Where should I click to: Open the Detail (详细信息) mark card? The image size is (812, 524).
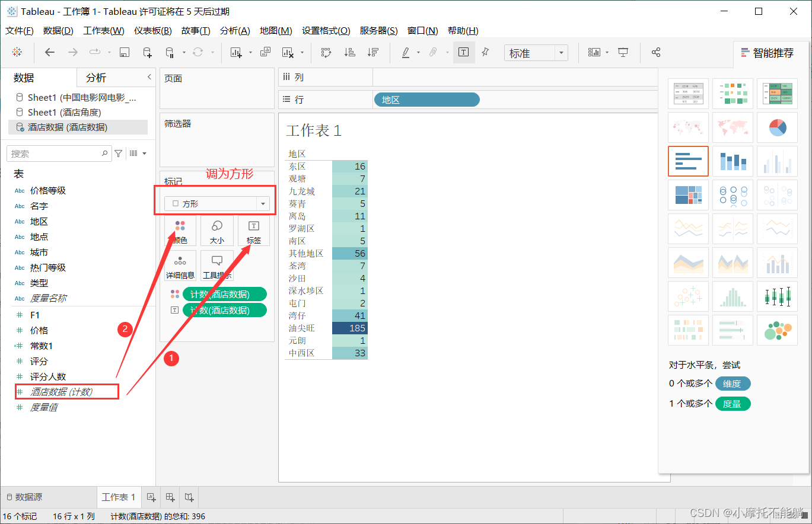180,266
